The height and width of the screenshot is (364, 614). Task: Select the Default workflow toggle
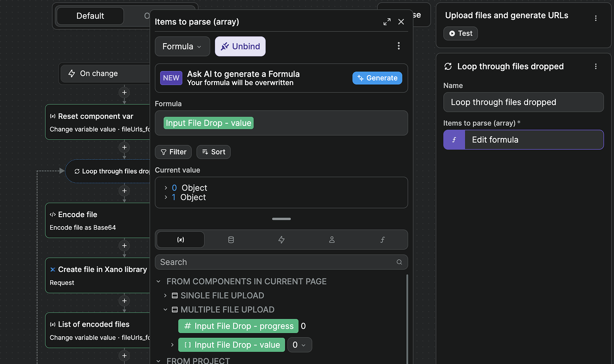[90, 16]
